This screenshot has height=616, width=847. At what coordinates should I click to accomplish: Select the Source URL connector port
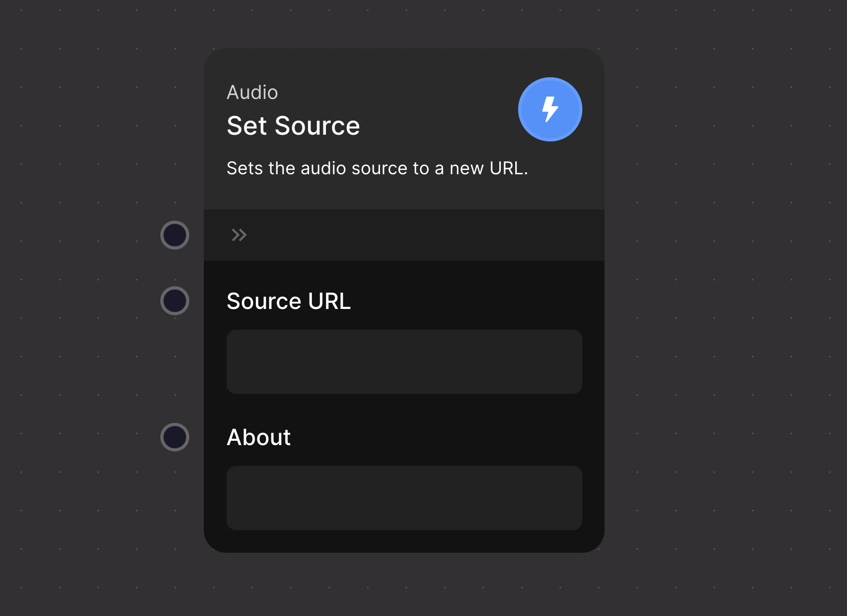pos(175,301)
